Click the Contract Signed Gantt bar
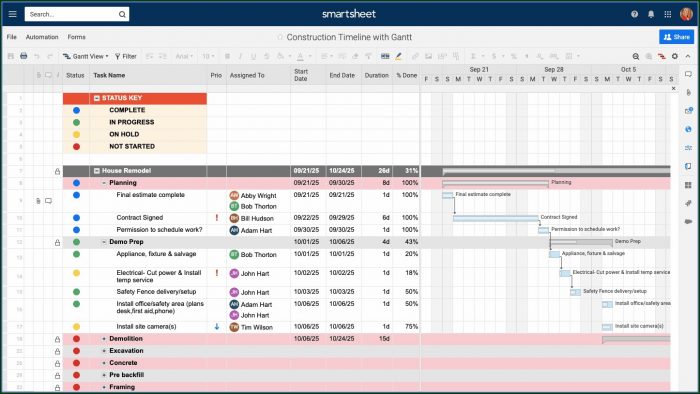This screenshot has width=700, height=394. click(x=496, y=218)
